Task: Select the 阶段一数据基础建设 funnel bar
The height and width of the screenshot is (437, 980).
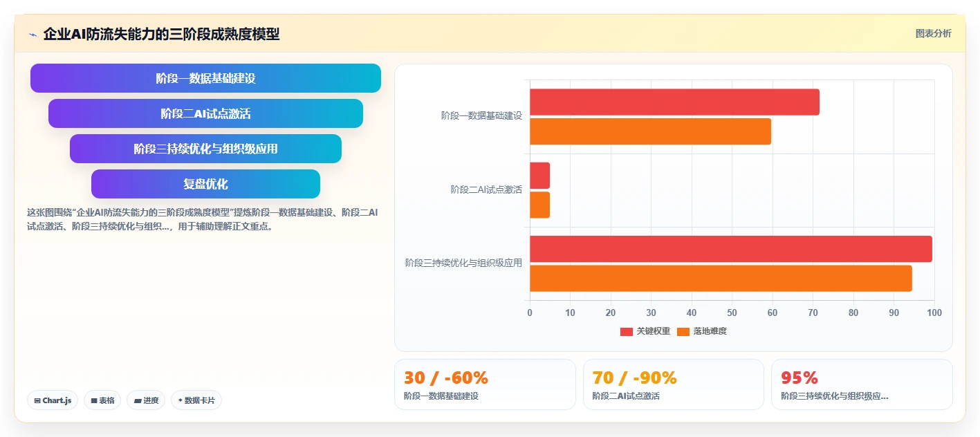Action: (x=205, y=78)
